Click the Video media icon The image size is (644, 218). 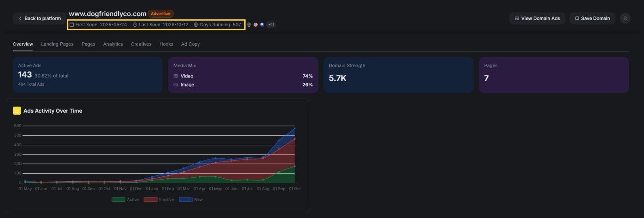(x=176, y=76)
